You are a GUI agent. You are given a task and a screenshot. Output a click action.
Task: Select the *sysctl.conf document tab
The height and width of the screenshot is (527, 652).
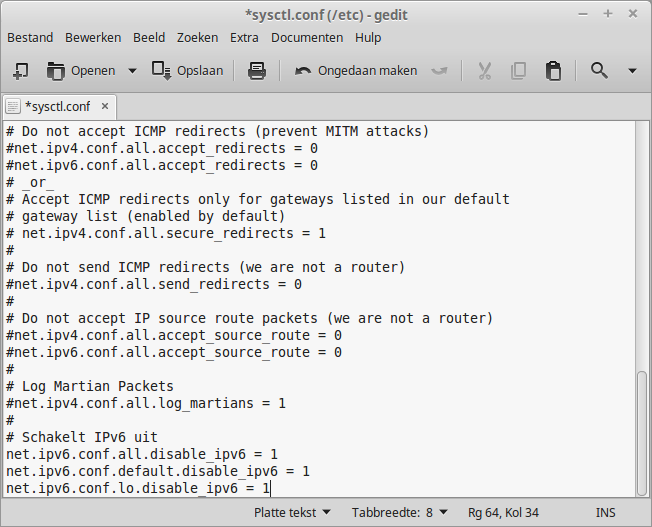point(59,107)
